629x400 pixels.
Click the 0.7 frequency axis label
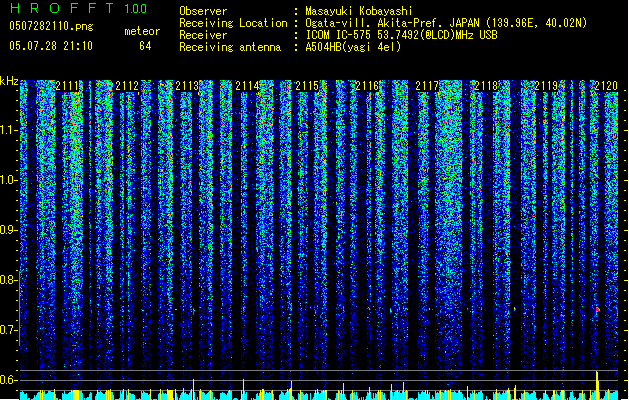click(8, 330)
